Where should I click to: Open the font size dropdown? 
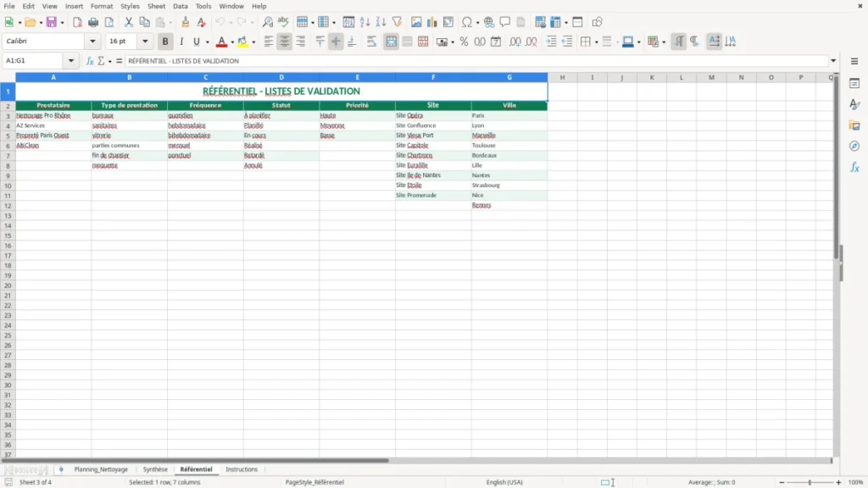coord(145,41)
